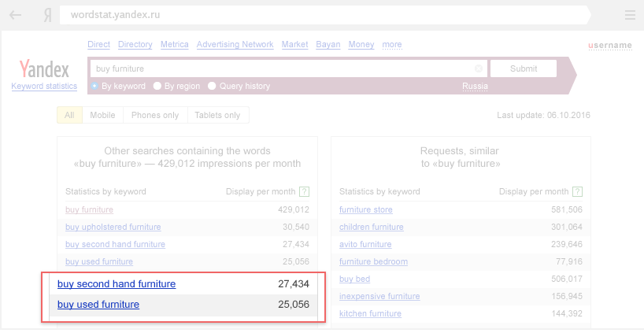Viewport: 644px width, 333px height.
Task: Open the Metrica service link
Action: [x=175, y=44]
